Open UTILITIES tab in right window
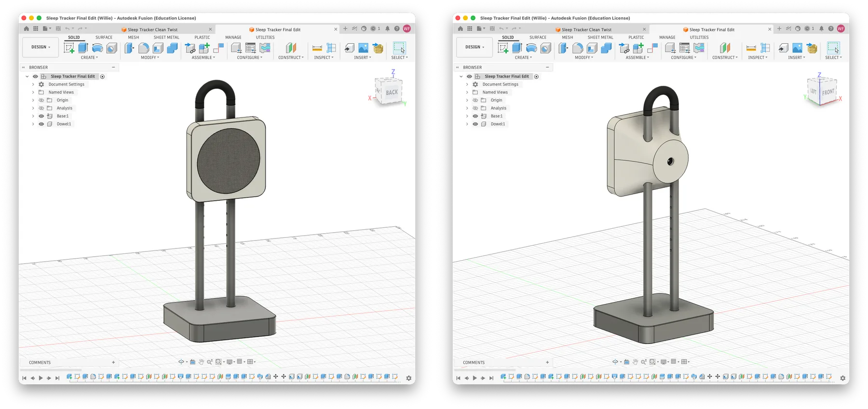This screenshot has height=409, width=868. (x=699, y=38)
